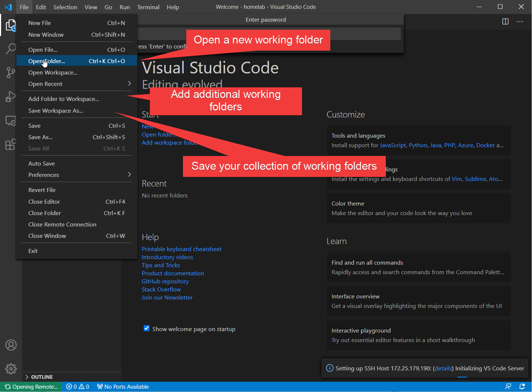Open Tips and Tricks link
Viewport: 532px width, 392px height.
tap(161, 265)
